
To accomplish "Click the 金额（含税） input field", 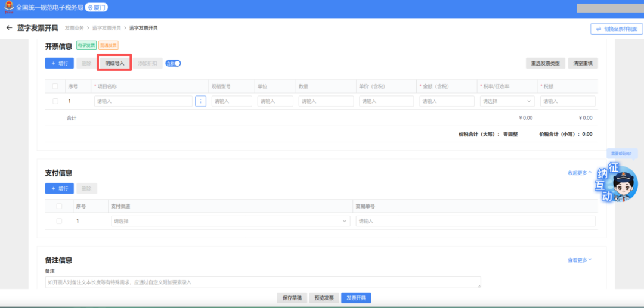I will 447,101.
